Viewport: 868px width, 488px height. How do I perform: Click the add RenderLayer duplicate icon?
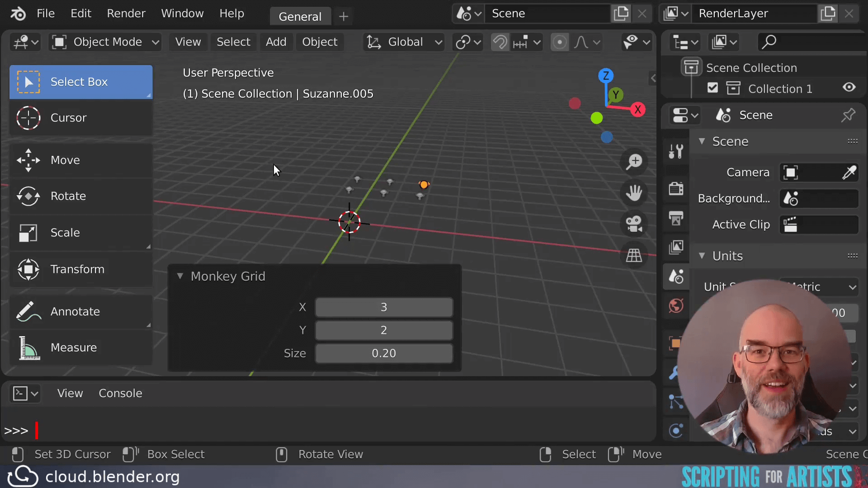(x=828, y=14)
